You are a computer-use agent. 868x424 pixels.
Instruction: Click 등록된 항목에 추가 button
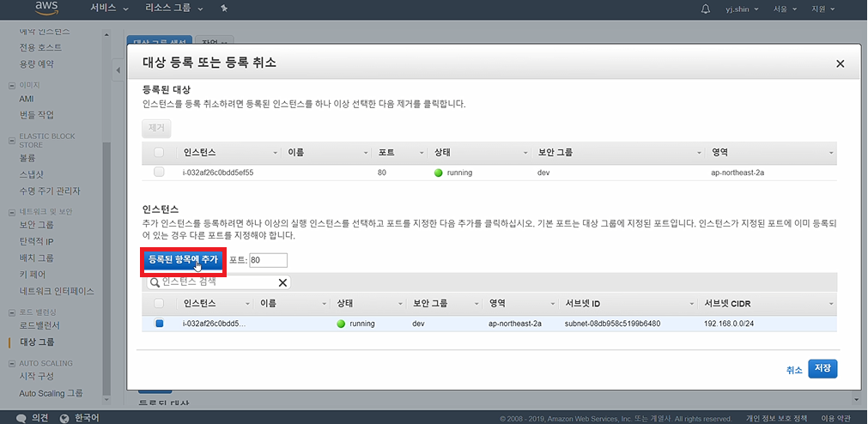point(184,259)
